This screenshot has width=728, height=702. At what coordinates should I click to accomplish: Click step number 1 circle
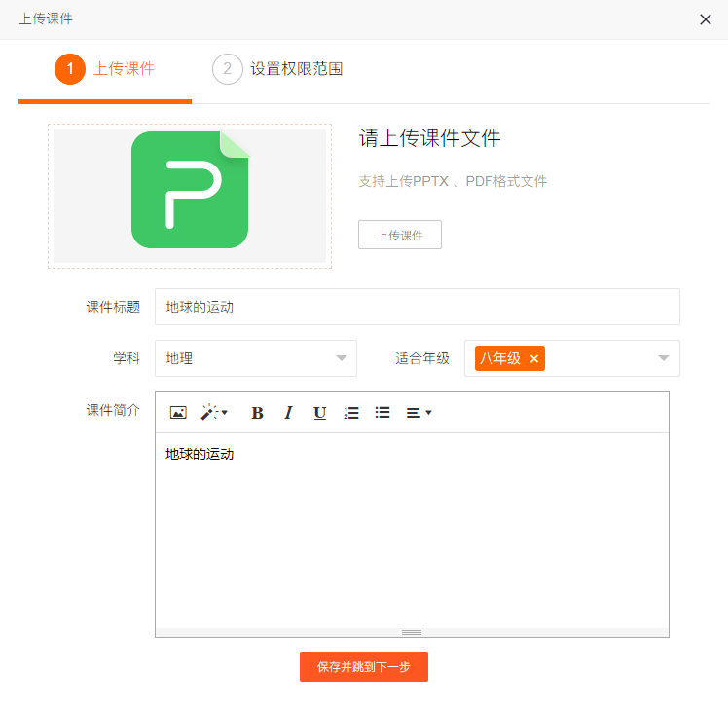pyautogui.click(x=70, y=69)
